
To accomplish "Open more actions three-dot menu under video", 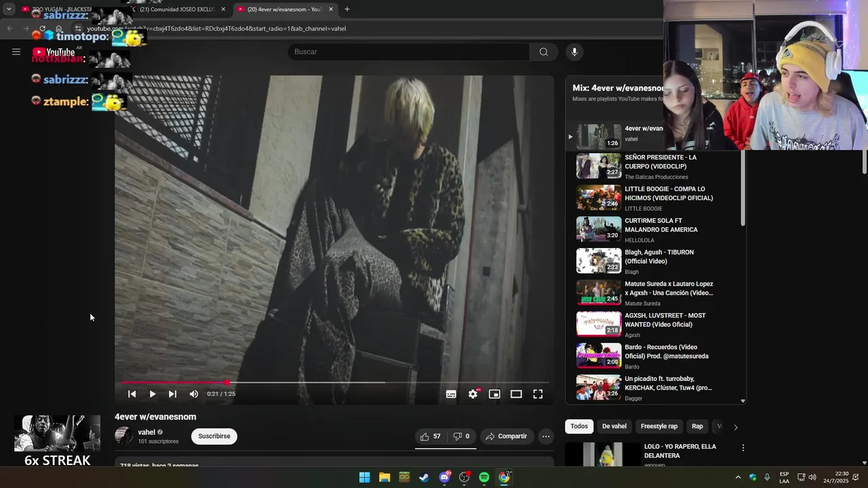I will [x=546, y=436].
